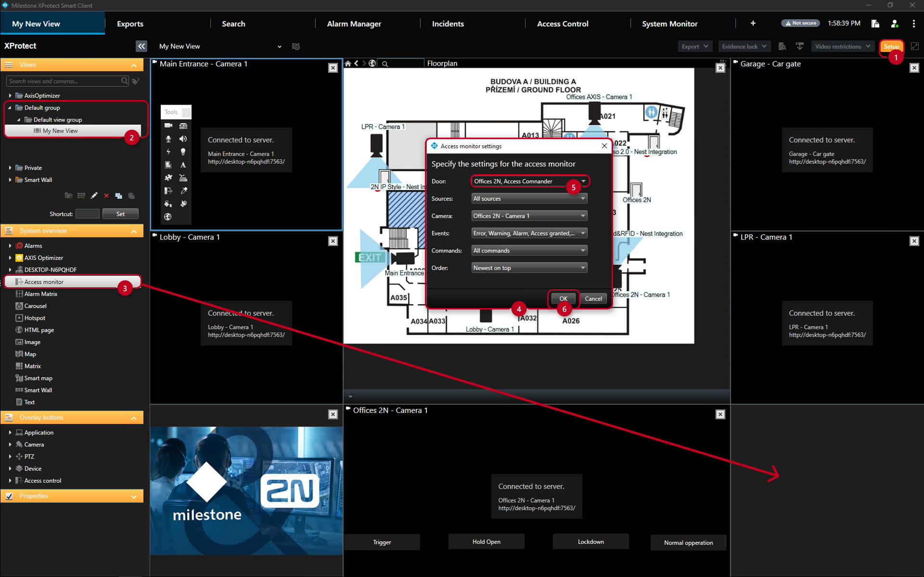Click the evidence lock list icon in header
This screenshot has width=924, height=577.
click(x=875, y=24)
